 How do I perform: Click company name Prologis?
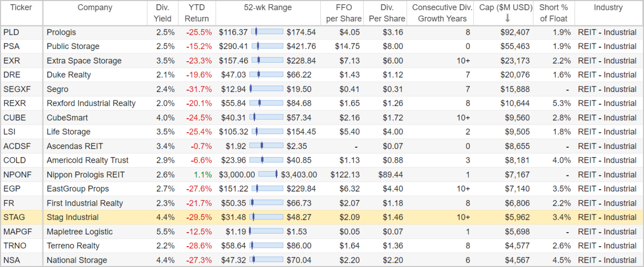[x=61, y=32]
